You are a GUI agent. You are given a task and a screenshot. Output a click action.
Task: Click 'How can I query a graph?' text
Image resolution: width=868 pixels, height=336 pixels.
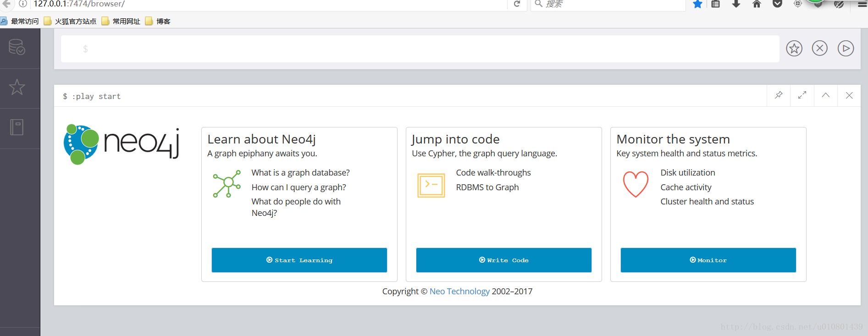pyautogui.click(x=299, y=187)
